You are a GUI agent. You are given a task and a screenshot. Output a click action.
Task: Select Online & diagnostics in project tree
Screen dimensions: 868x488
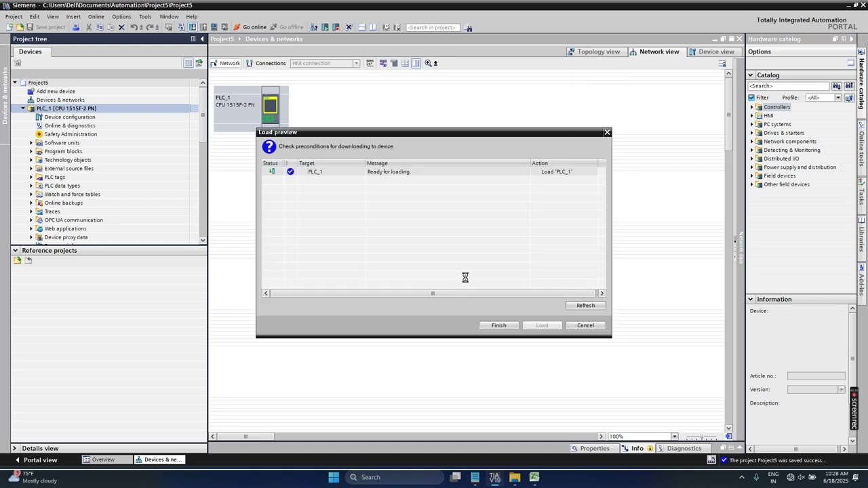pyautogui.click(x=70, y=125)
